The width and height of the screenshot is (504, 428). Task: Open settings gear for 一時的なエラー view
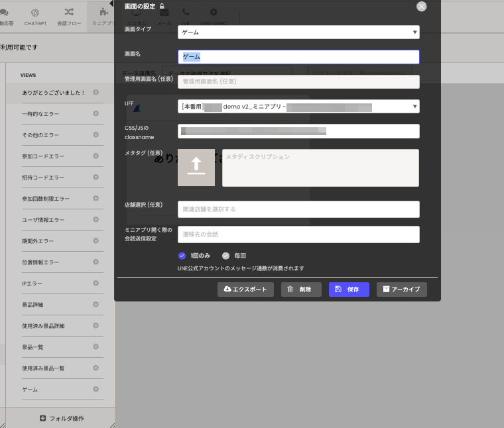96,114
